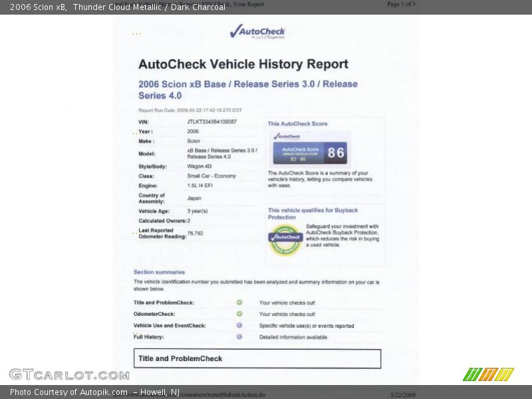Click the Make value Scion
Image resolution: width=532 pixels, height=399 pixels.
194,141
